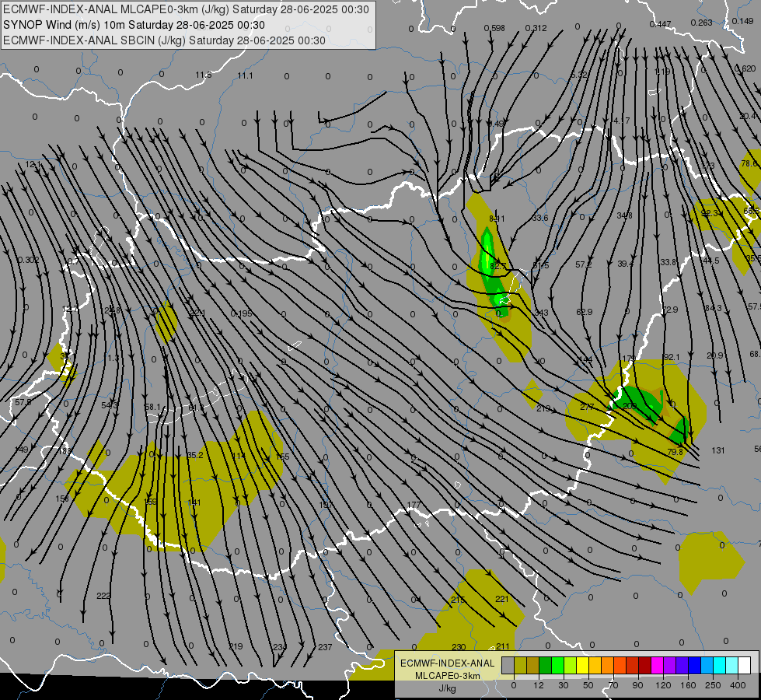Click the 0.302 value on the left
761x700 pixels.
click(x=28, y=260)
